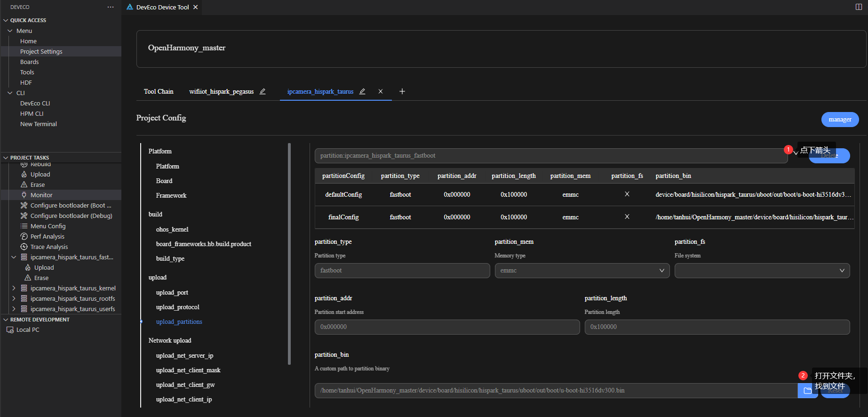Image resolution: width=868 pixels, height=417 pixels.
Task: Click the Partition length input field
Action: point(717,327)
